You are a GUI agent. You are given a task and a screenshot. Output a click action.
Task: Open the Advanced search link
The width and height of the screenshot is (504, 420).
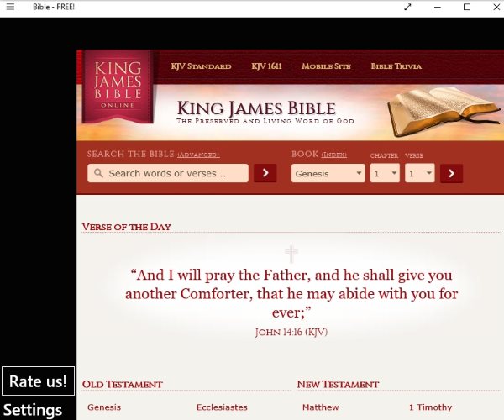198,155
